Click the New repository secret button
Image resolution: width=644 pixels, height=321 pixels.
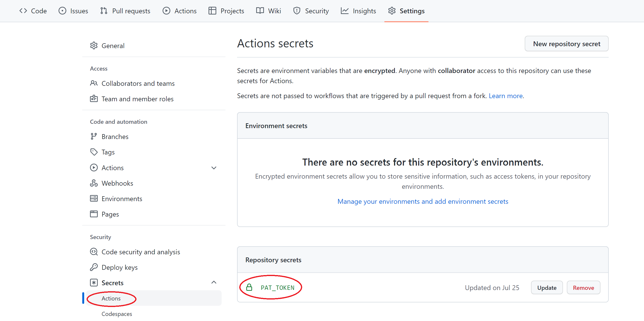click(566, 44)
